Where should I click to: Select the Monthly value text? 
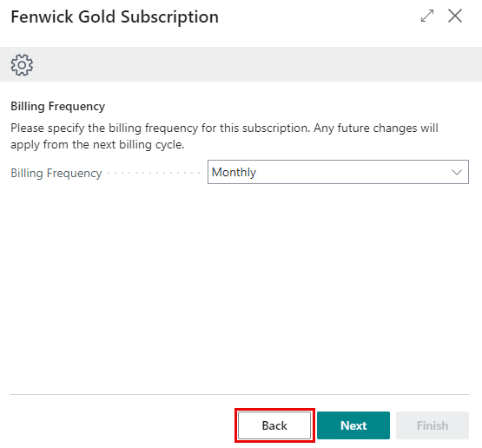pyautogui.click(x=234, y=173)
